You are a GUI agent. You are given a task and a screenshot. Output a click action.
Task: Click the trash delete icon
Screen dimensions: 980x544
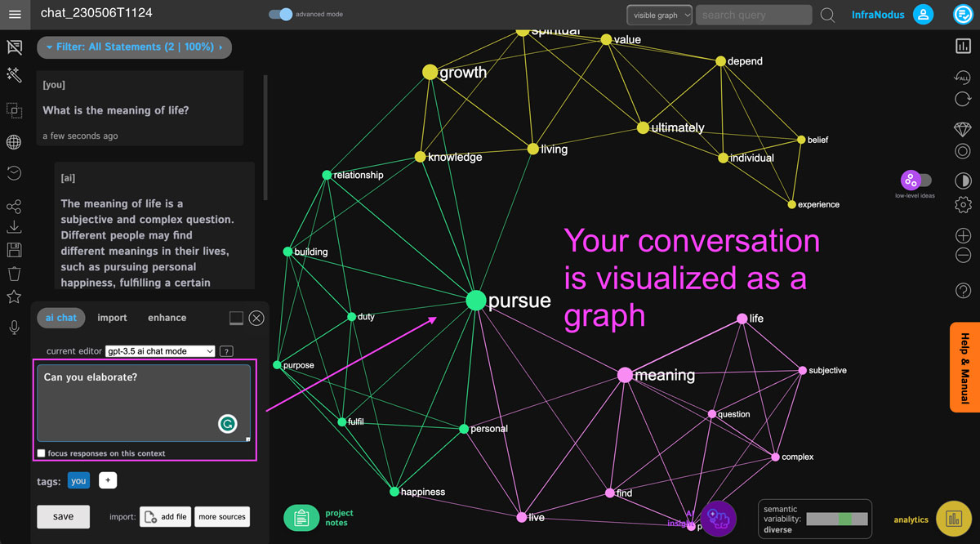pyautogui.click(x=14, y=273)
